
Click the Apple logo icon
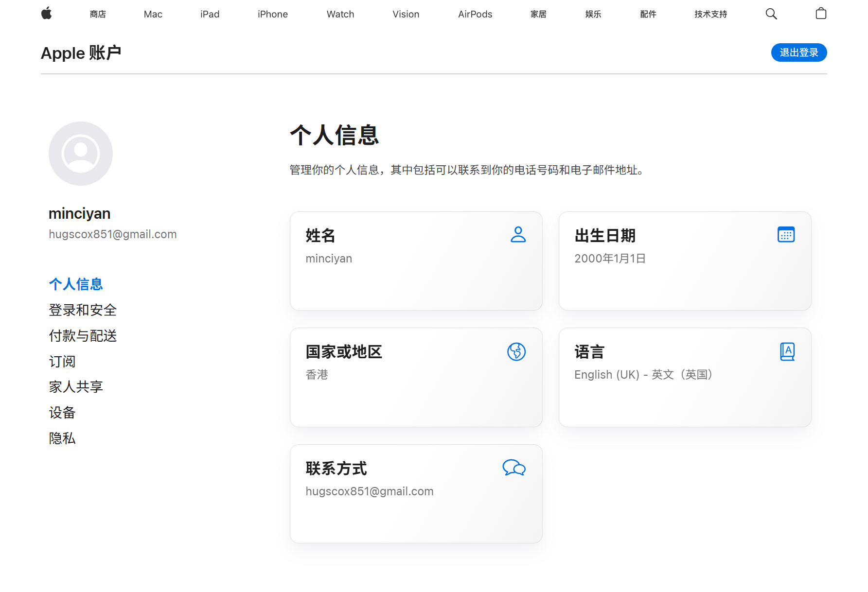coord(47,14)
